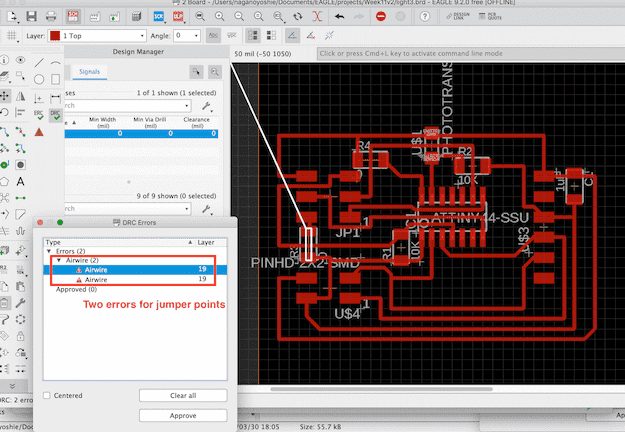Click the Undo arrow icon
625x432 pixels.
point(340,17)
